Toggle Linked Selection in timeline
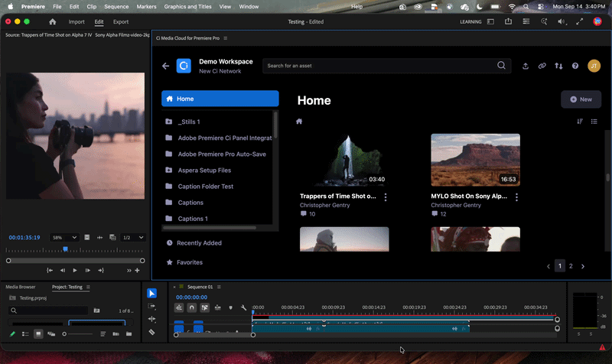Viewport: 612px width, 364px height. [x=204, y=307]
